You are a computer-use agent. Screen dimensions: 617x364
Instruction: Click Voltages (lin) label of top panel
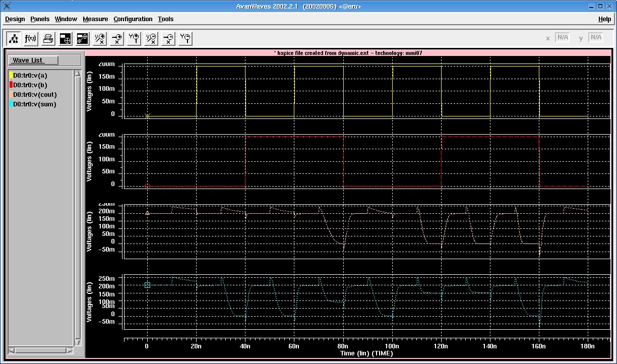pos(90,91)
